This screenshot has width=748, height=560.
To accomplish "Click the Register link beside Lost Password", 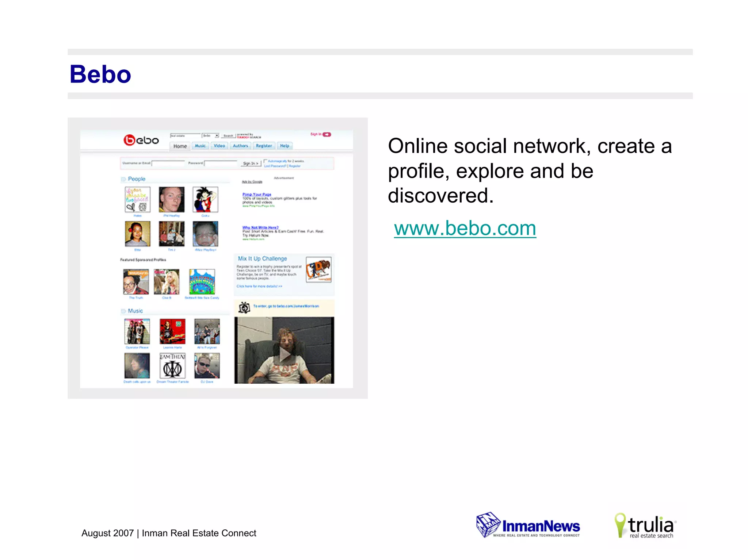I will click(295, 166).
